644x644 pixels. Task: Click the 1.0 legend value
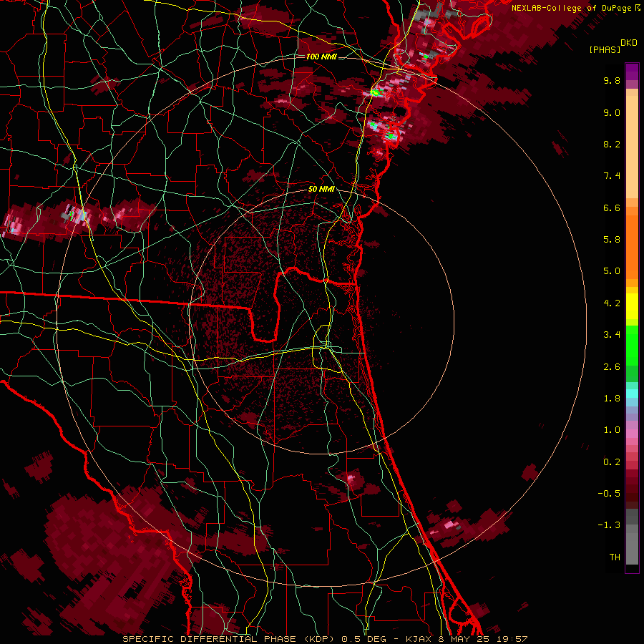[612, 430]
